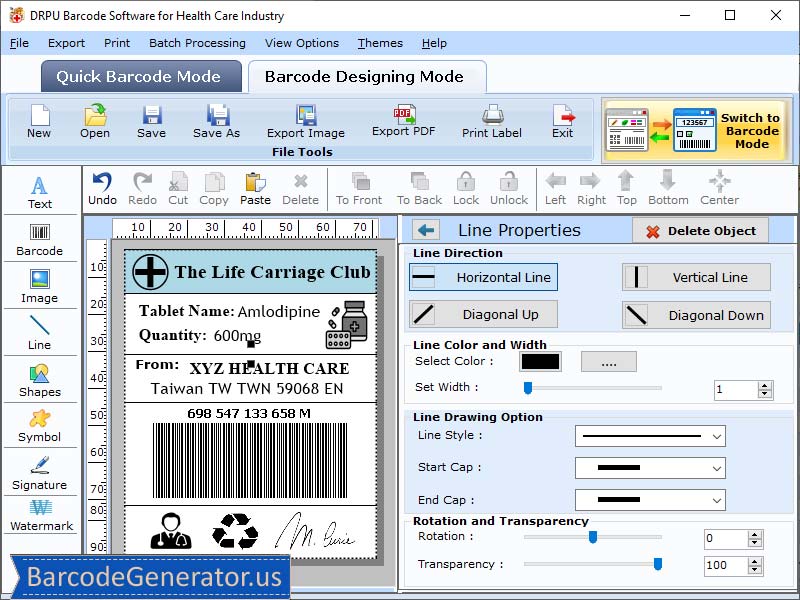800x600 pixels.
Task: Select Horizontal Line direction
Action: (x=483, y=277)
